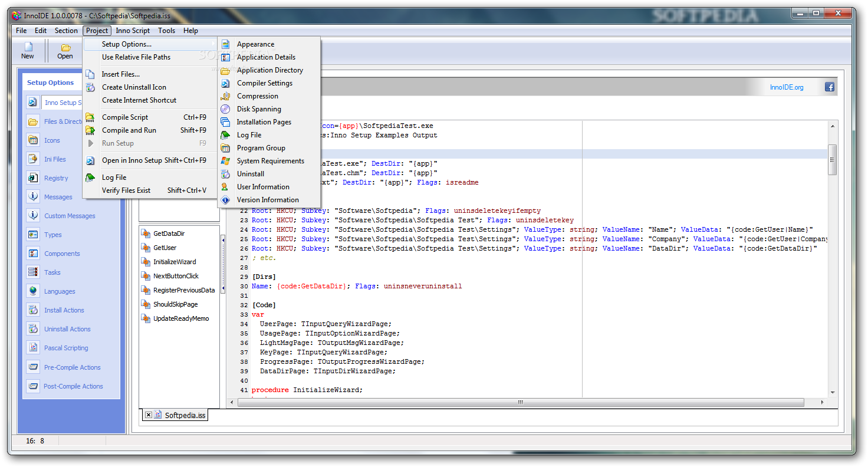Click the Insert Files menu icon
Image resolution: width=868 pixels, height=467 pixels.
tap(90, 74)
